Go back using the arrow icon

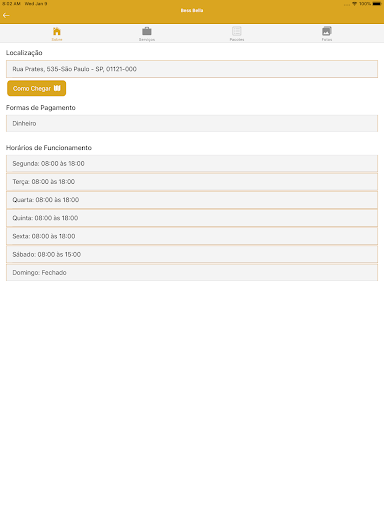[x=6, y=15]
